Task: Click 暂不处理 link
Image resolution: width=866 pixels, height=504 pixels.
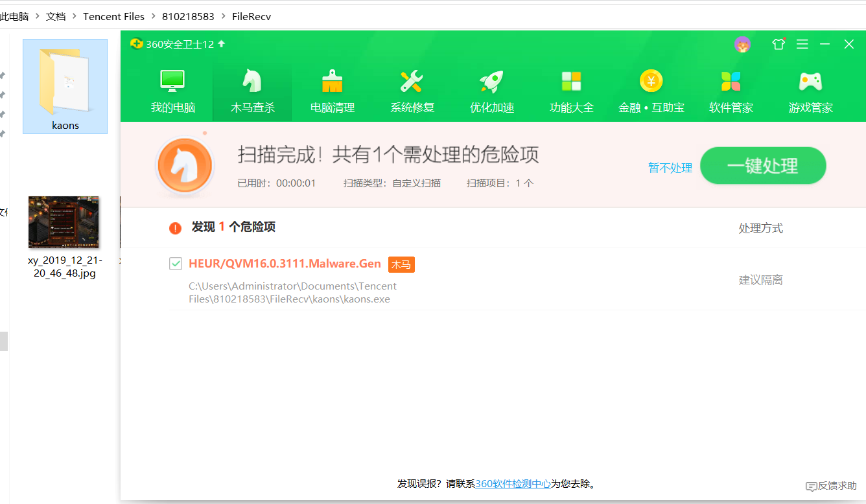Action: point(670,168)
